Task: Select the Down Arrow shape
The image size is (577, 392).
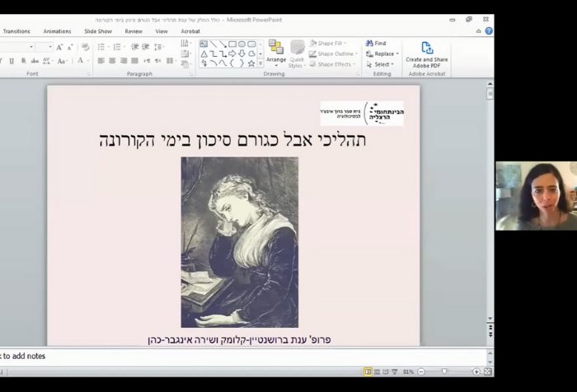Action: tap(242, 54)
